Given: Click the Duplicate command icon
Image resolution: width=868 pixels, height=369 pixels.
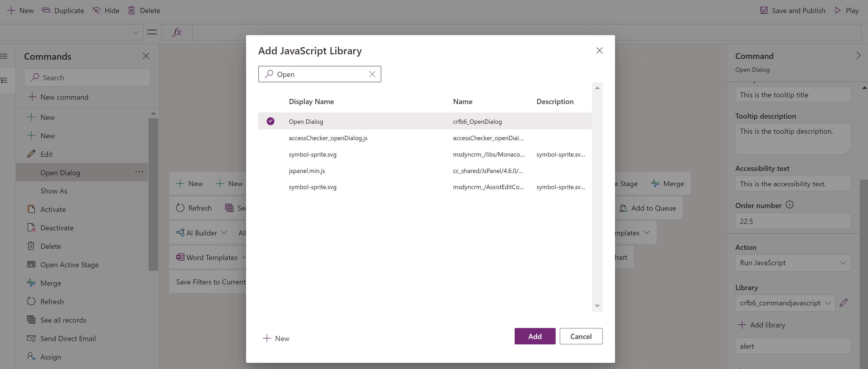Looking at the screenshot, I should [x=45, y=10].
